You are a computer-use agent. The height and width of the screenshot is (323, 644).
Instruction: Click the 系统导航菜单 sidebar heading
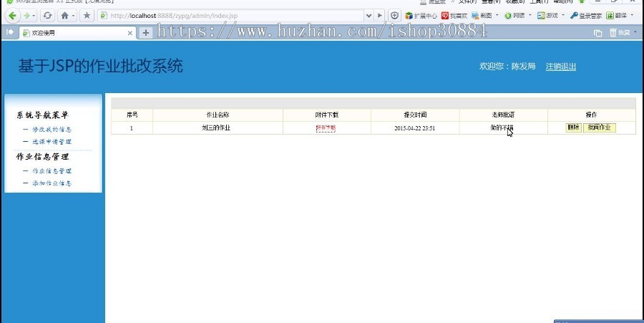42,115
